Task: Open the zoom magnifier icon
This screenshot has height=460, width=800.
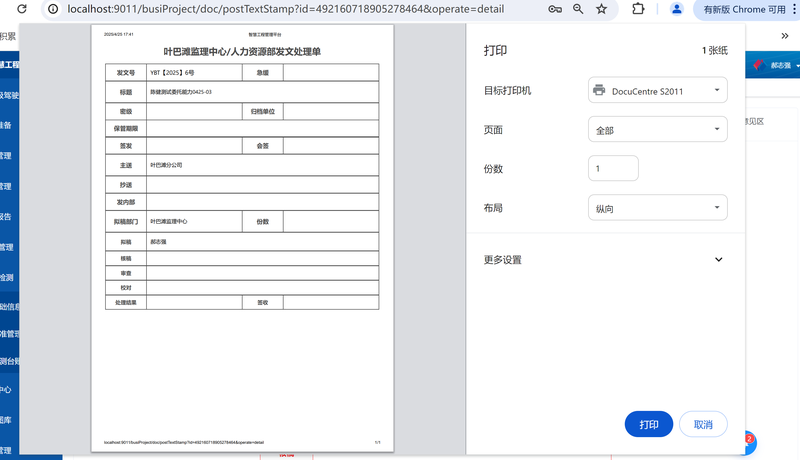Action: tap(578, 9)
